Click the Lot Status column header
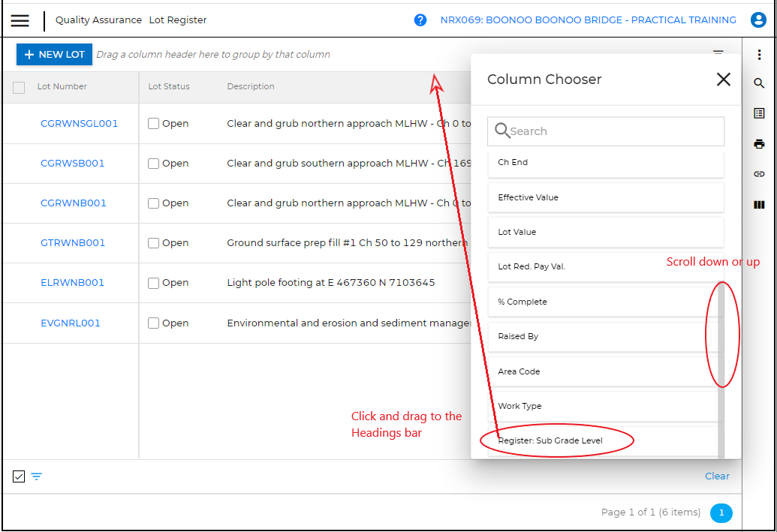777x532 pixels. (x=169, y=87)
